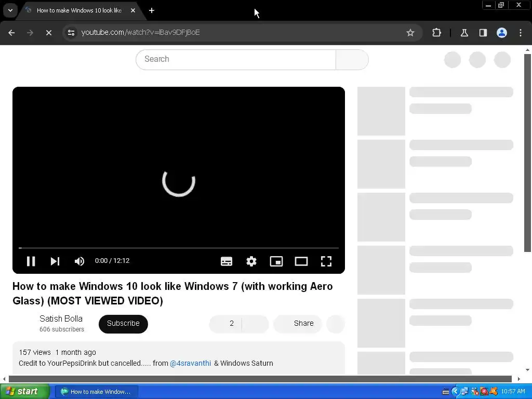This screenshot has height=399, width=532.
Task: Open Chrome Labs flask icon
Action: (464, 33)
